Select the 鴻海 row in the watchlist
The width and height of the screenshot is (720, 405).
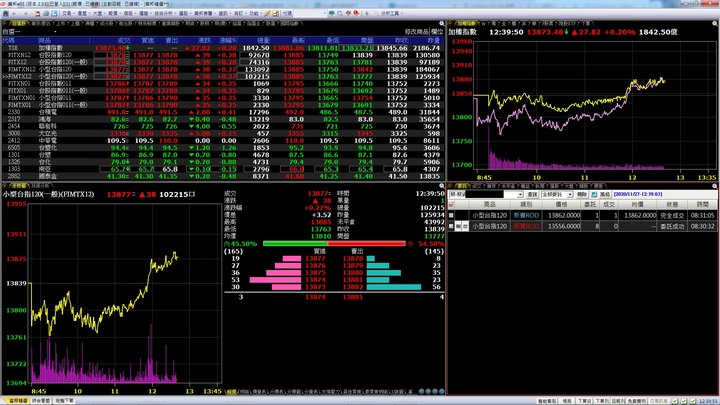pyautogui.click(x=223, y=119)
